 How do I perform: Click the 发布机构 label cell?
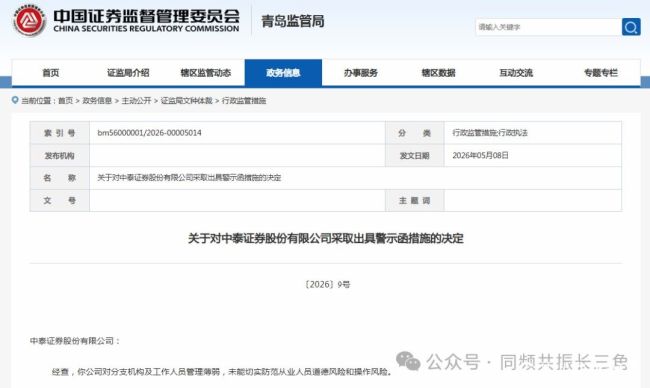(x=60, y=156)
